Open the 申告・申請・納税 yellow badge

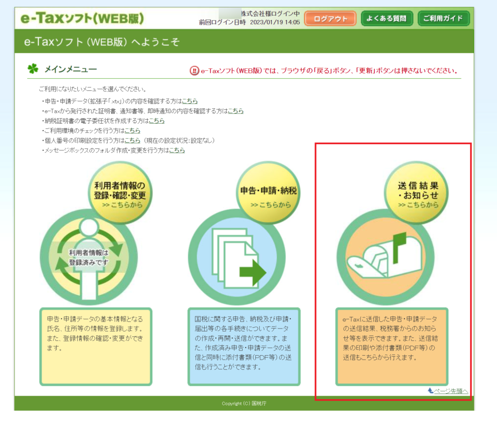coord(268,193)
